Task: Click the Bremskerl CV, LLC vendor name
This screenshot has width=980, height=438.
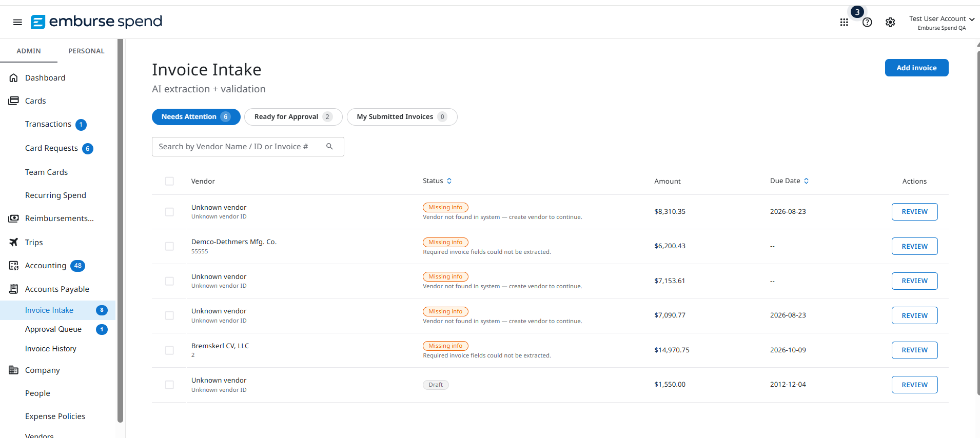Action: (x=220, y=346)
